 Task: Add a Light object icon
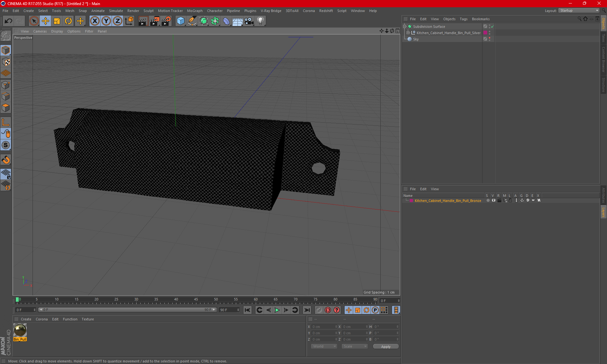[x=261, y=21]
